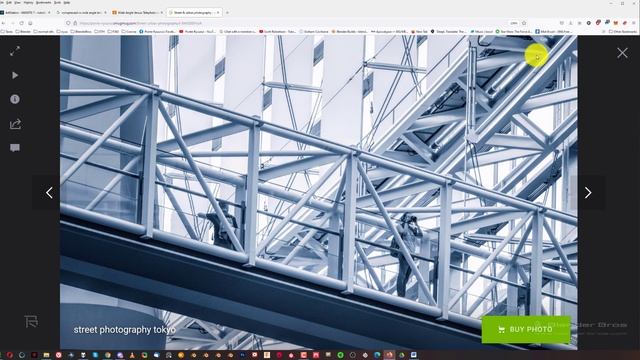The width and height of the screenshot is (640, 360).
Task: Open the browser application menu
Action: point(634,23)
